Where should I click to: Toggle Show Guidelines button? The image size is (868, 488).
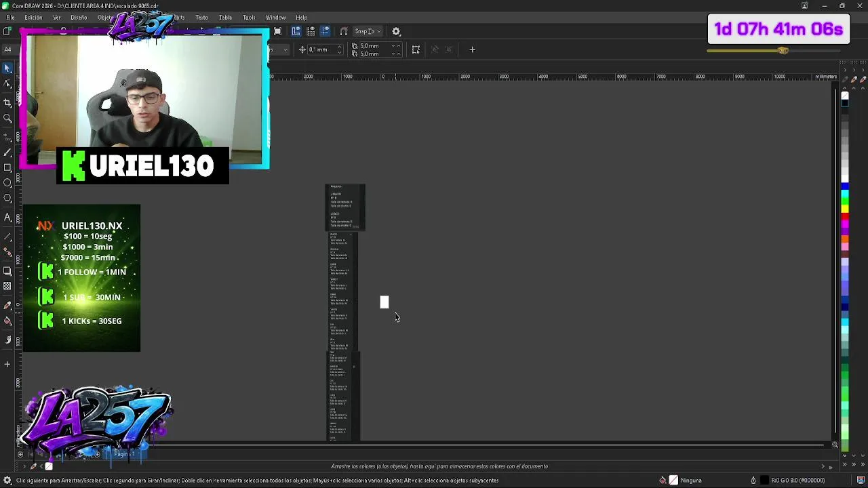coord(325,31)
